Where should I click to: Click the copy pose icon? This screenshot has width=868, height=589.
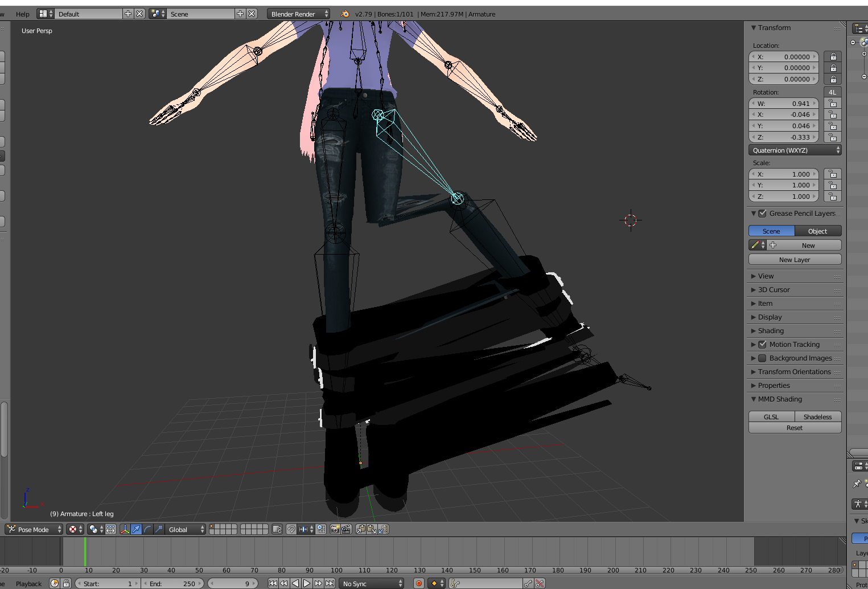[x=360, y=529]
